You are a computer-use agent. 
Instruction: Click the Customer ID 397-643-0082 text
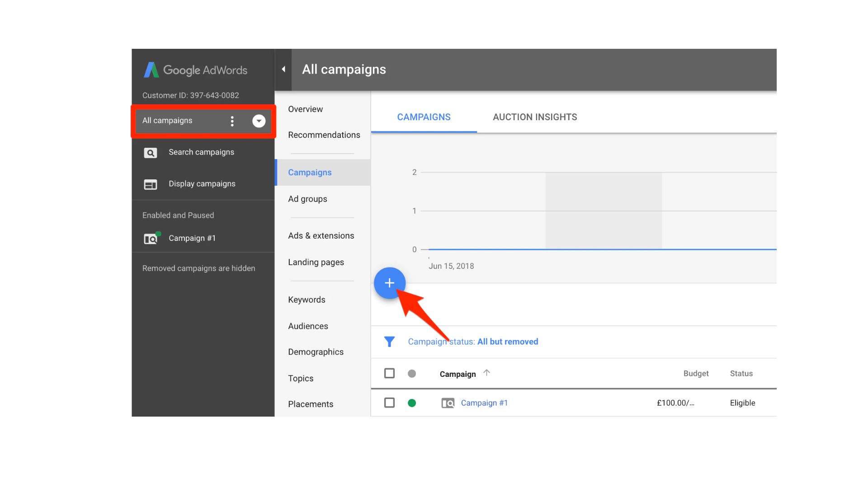click(190, 95)
